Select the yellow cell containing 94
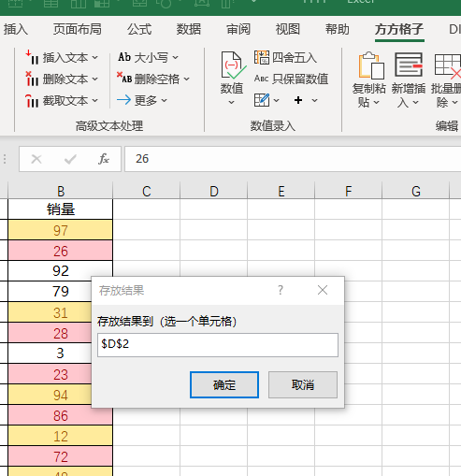The height and width of the screenshot is (476, 461). pos(50,395)
